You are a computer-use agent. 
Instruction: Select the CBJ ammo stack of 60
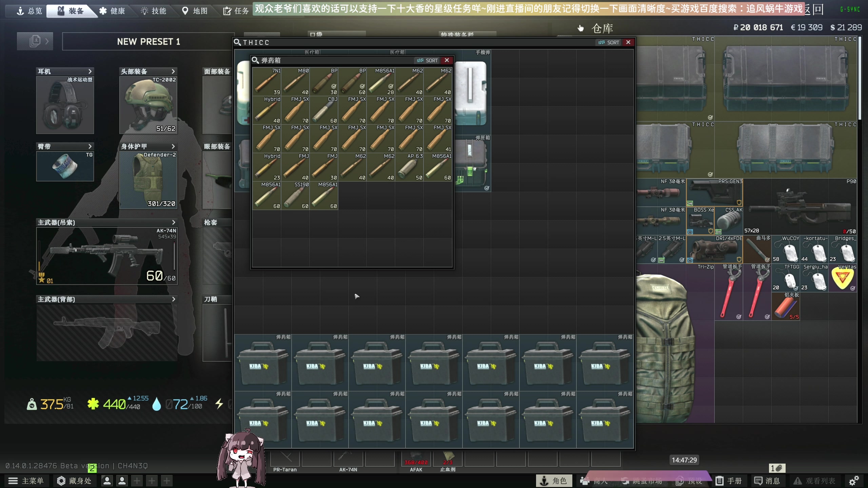pyautogui.click(x=324, y=110)
